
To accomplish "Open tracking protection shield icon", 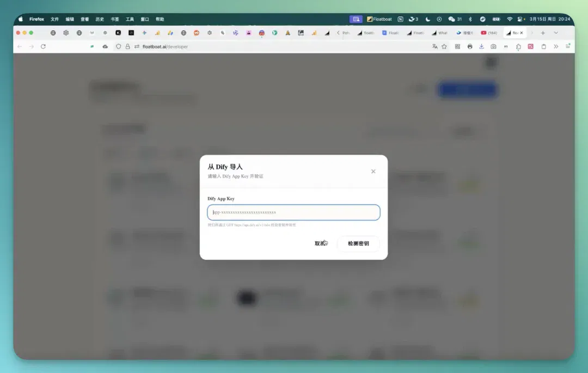I will coord(118,46).
